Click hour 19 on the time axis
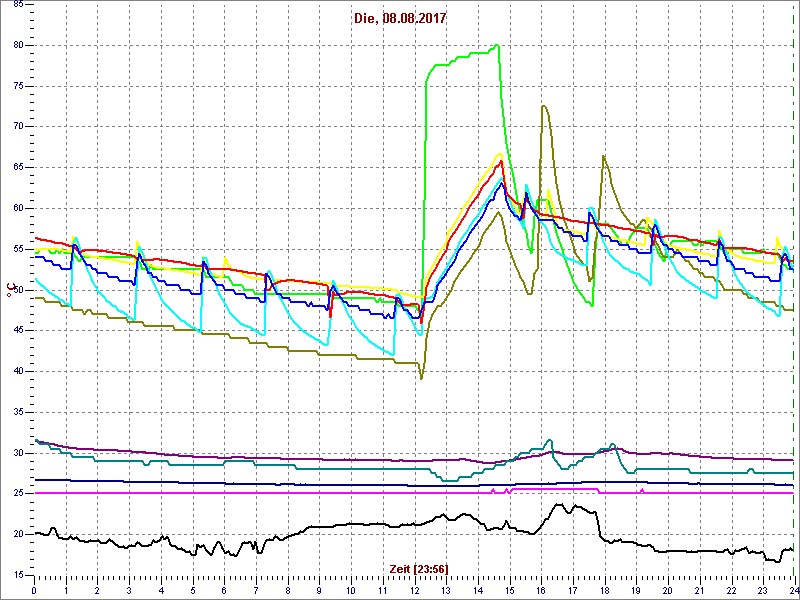This screenshot has height=600, width=800. 636,590
